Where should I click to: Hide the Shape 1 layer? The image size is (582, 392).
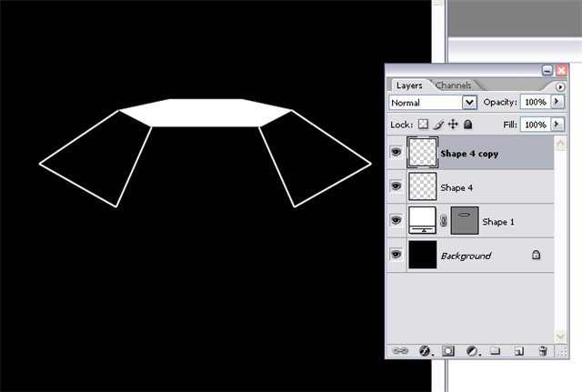[x=396, y=220]
